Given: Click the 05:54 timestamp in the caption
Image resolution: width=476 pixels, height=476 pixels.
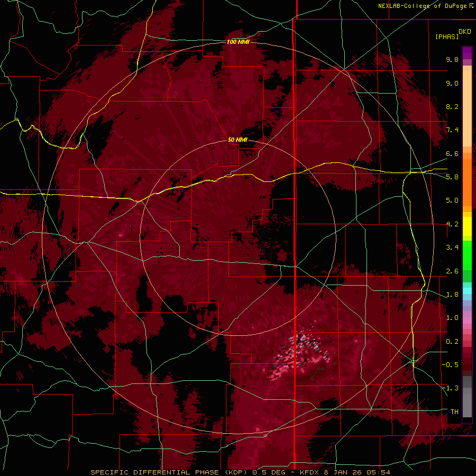Looking at the screenshot, I should coord(378,472).
